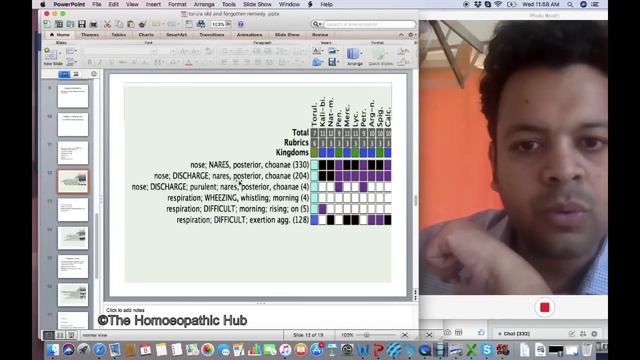640x360 pixels.
Task: Open the template gallery icon in toolbar
Action: tap(59, 24)
